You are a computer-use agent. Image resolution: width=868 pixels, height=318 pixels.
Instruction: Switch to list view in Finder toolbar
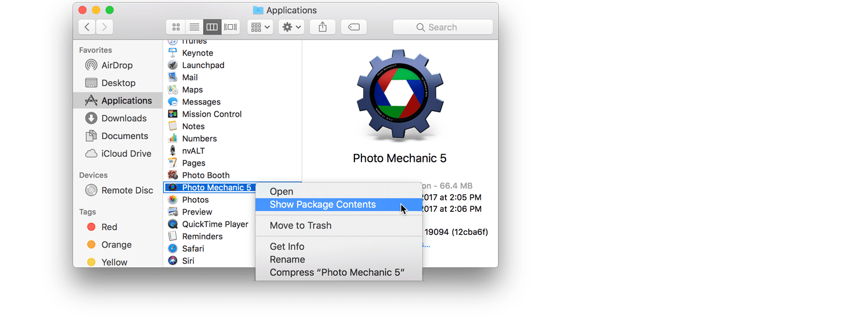pos(194,27)
